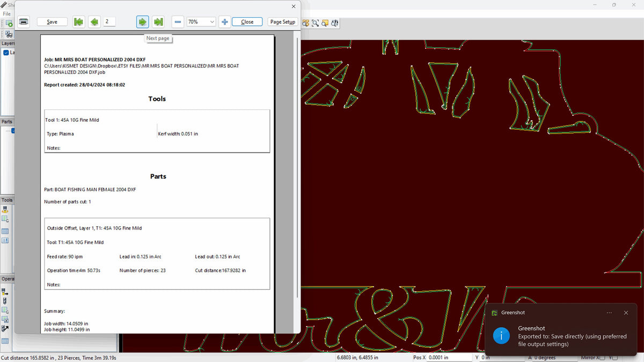
Task: Click 'Tool 1: 45A 10G Fine Mild' text
Action: coord(72,120)
